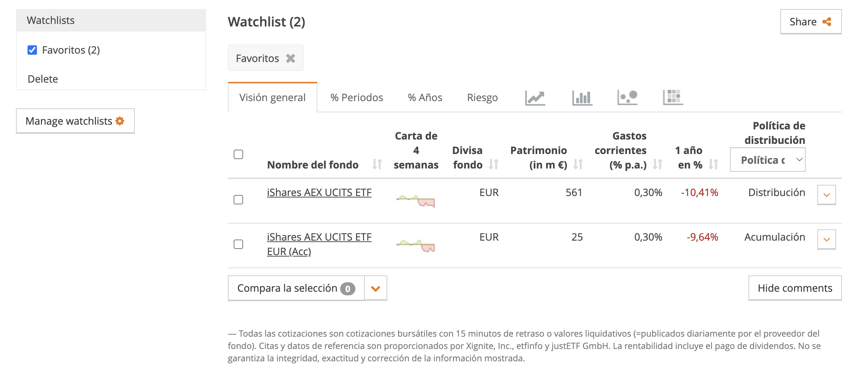Open the Compara la selección dropdown arrow
The width and height of the screenshot is (868, 366).
pos(375,288)
